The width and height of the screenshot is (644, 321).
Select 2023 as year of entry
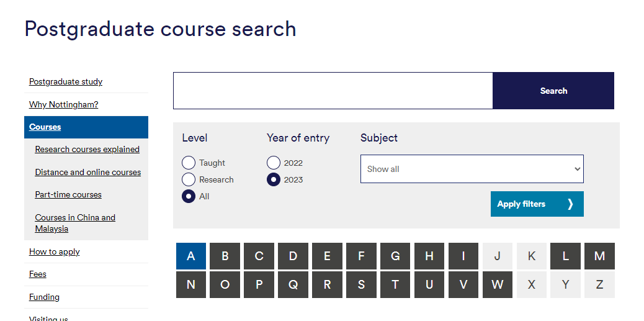[274, 179]
